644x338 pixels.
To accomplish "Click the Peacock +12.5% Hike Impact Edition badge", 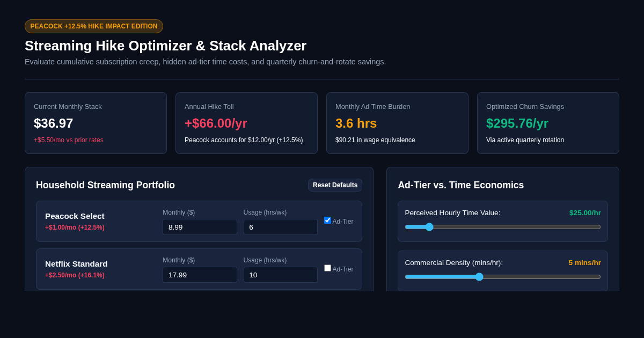I will [x=94, y=26].
